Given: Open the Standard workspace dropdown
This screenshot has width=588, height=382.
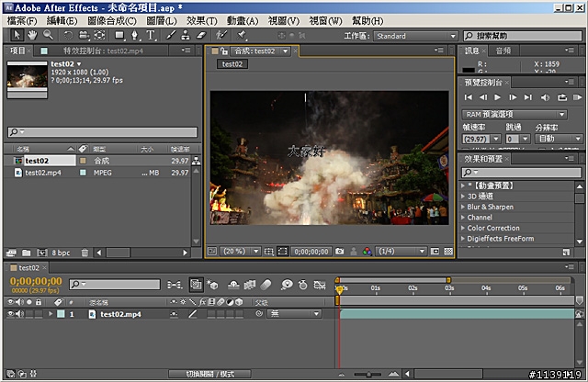Looking at the screenshot, I should [x=413, y=36].
